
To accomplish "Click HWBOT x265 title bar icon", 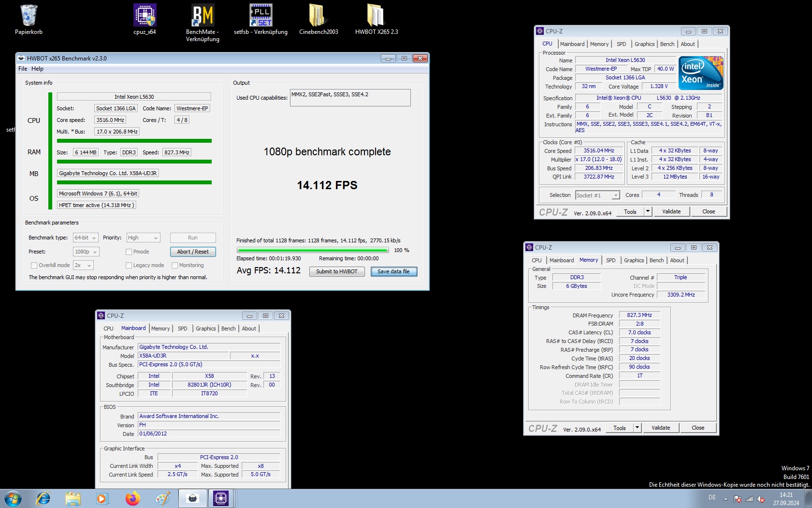I will tap(21, 58).
